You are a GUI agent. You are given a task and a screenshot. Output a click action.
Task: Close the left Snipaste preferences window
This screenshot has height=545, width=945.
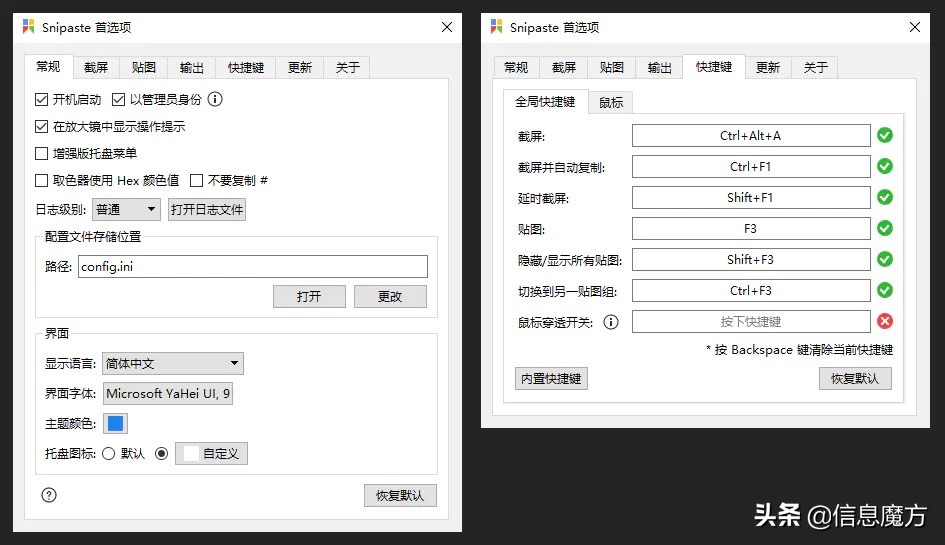447,27
